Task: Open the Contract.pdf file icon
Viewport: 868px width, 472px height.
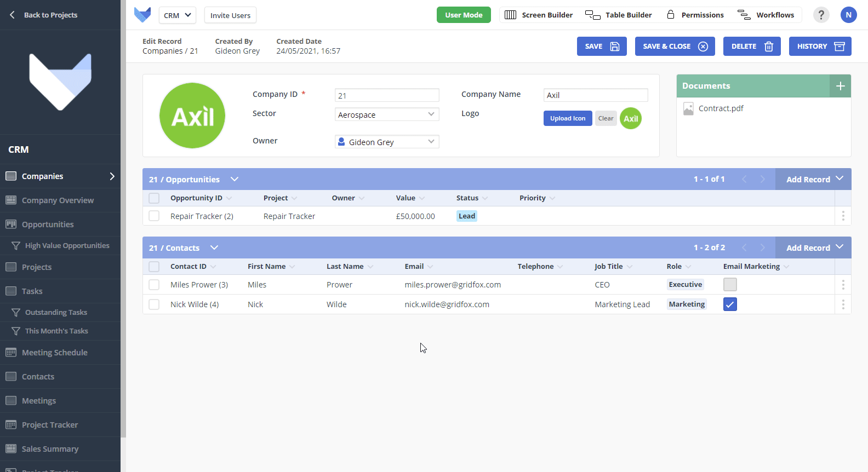Action: point(688,108)
